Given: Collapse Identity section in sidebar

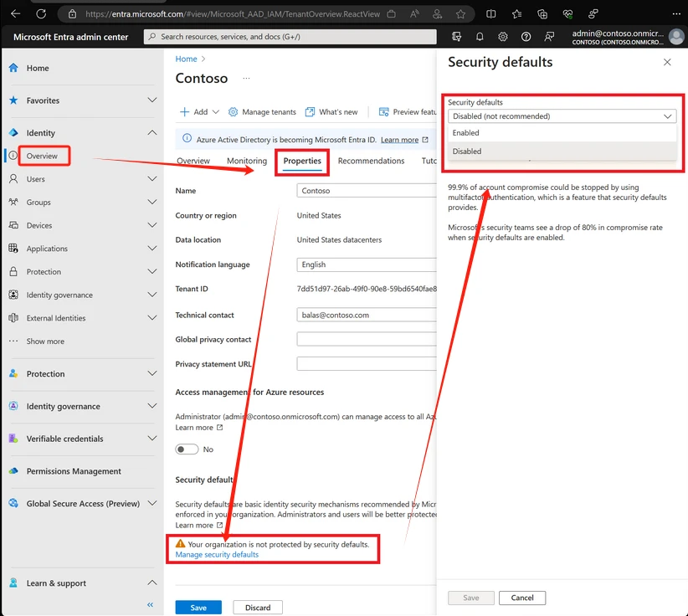Looking at the screenshot, I should pyautogui.click(x=151, y=132).
